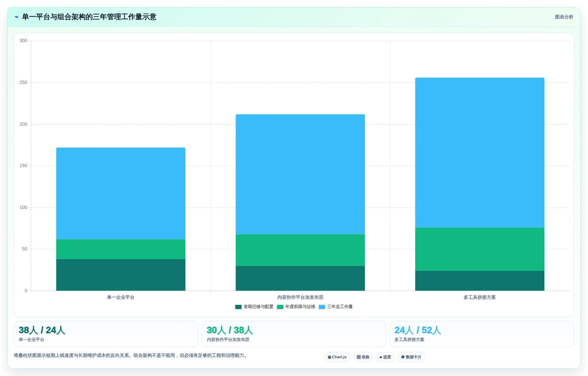
Task: Click the 表格 tag
Action: pos(363,357)
